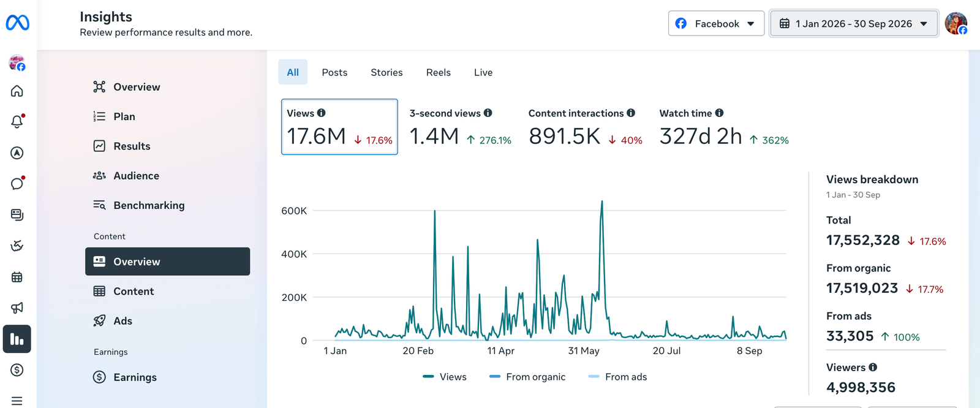Switch to the Reels tab
This screenshot has width=980, height=408.
coord(439,72)
